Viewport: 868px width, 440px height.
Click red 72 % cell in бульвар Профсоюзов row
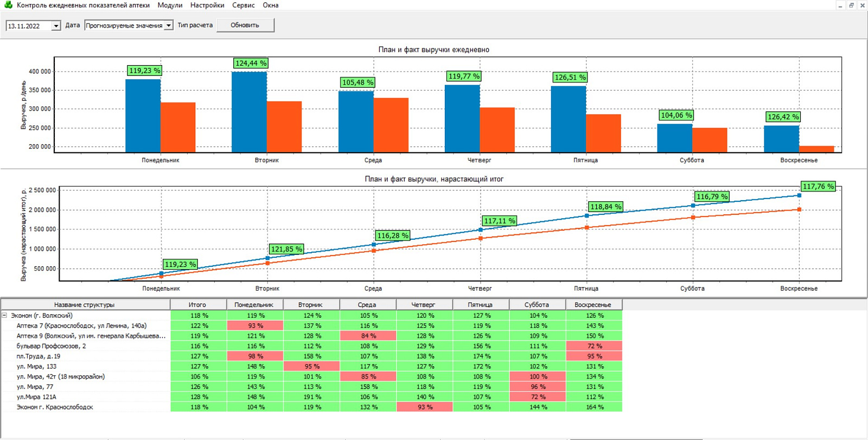(x=594, y=346)
